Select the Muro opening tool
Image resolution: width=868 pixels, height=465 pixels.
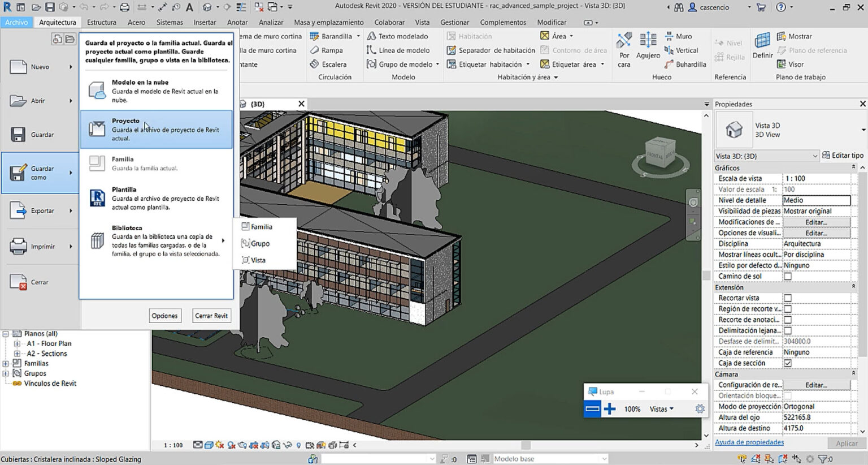(x=678, y=36)
